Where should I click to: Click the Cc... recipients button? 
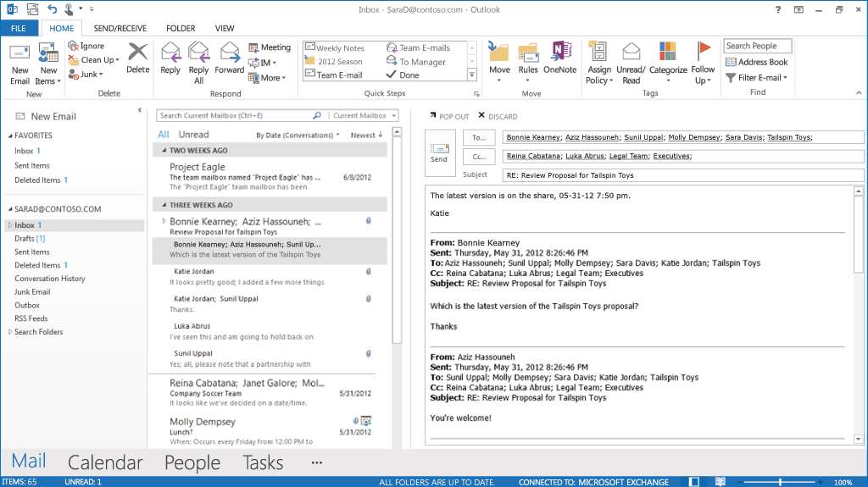pyautogui.click(x=479, y=157)
